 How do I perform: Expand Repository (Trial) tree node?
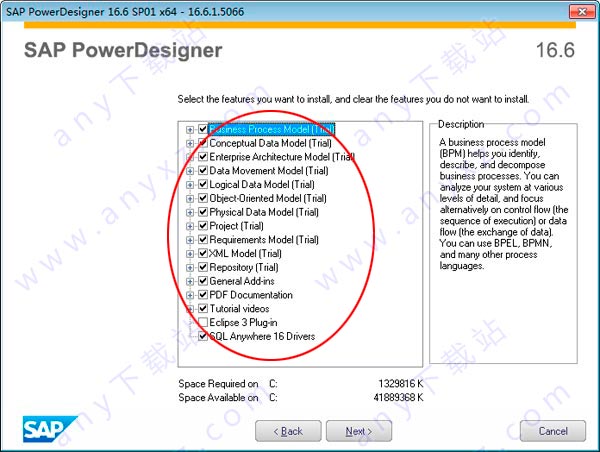coord(190,268)
